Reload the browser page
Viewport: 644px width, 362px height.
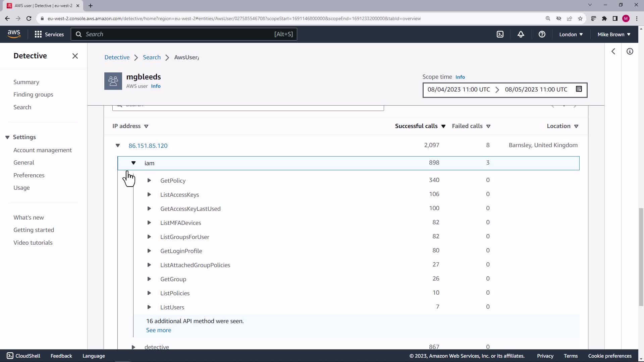[x=29, y=18]
